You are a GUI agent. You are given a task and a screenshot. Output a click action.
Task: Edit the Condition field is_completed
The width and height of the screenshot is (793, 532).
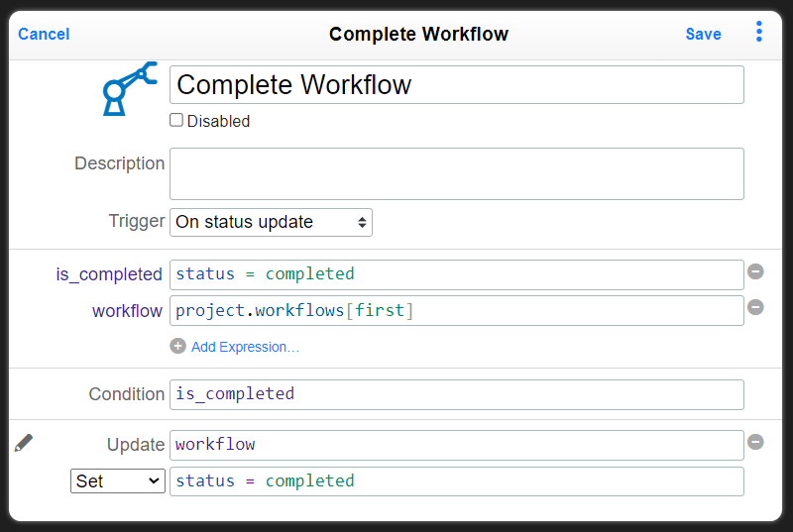[457, 394]
